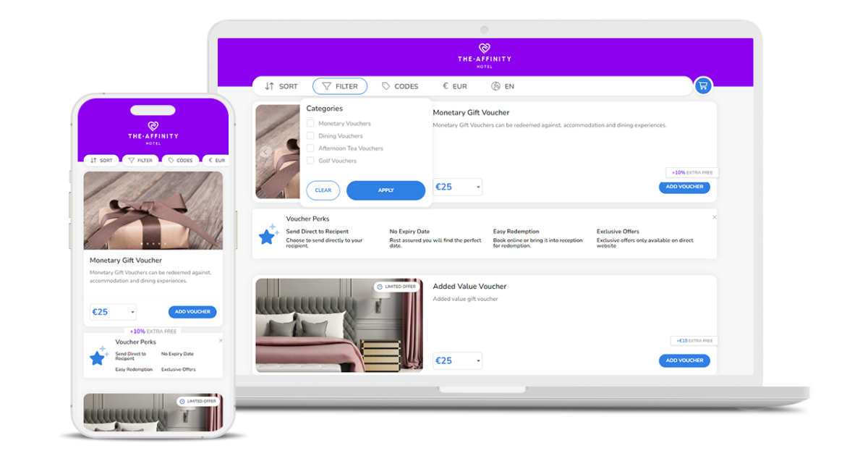Close the Voucher Perks card on phone

221,340
